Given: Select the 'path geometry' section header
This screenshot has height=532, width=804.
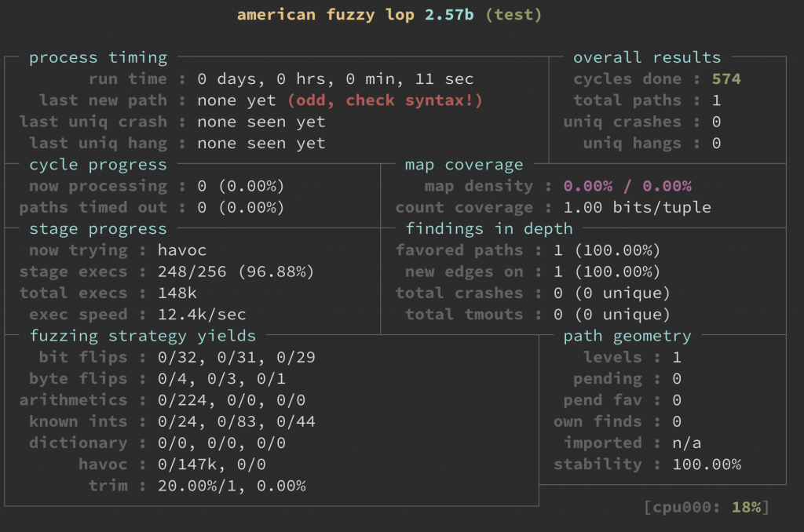Looking at the screenshot, I should click(627, 336).
